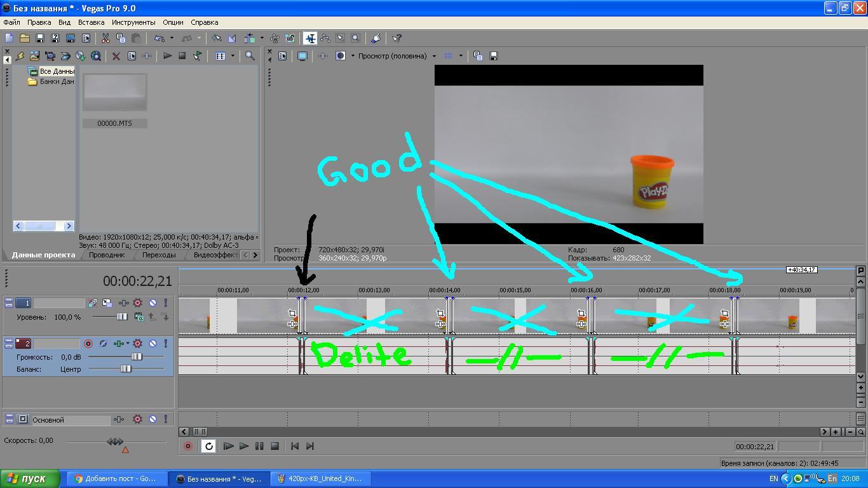Click the Render As icon in the toolbar
Viewport: 868px width, 488px height.
pos(71,38)
